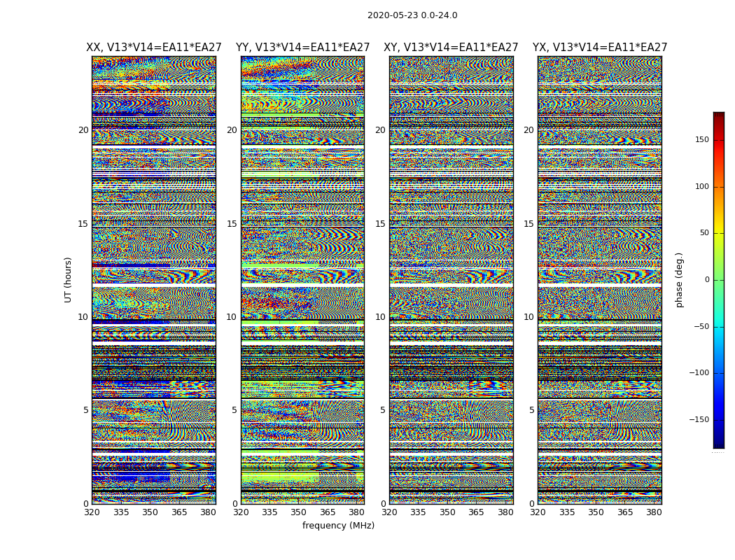
Task: Click colorbar tick label −100
Action: 699,372
